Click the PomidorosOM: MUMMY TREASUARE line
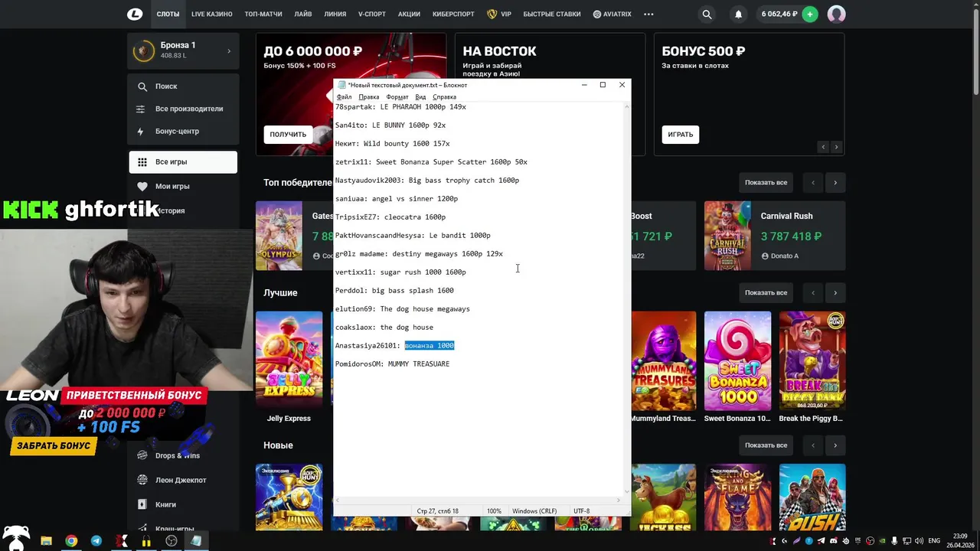Viewport: 980px width, 551px height. pos(392,364)
